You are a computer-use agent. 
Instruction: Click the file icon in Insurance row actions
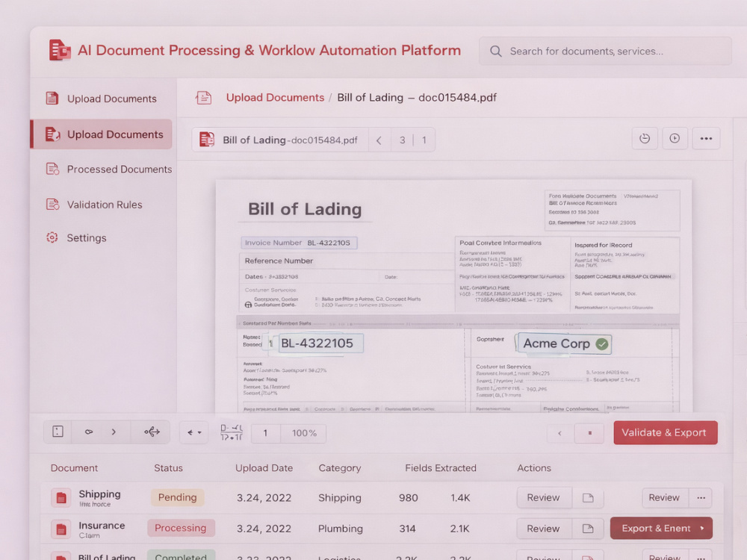click(588, 529)
